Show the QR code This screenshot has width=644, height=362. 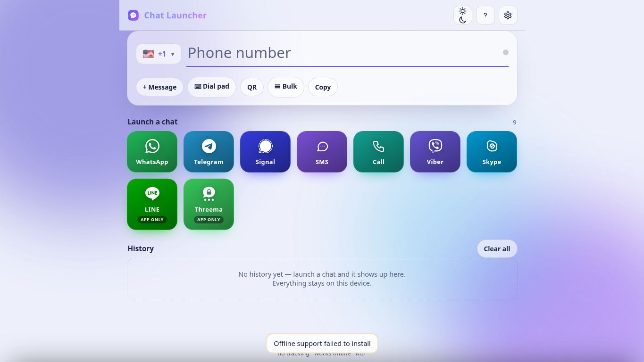252,87
